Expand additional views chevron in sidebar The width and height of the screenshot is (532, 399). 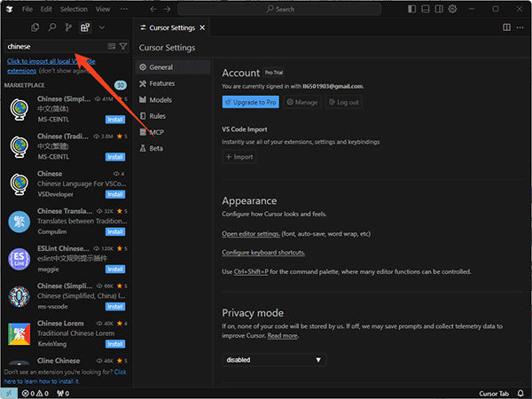pyautogui.click(x=102, y=27)
